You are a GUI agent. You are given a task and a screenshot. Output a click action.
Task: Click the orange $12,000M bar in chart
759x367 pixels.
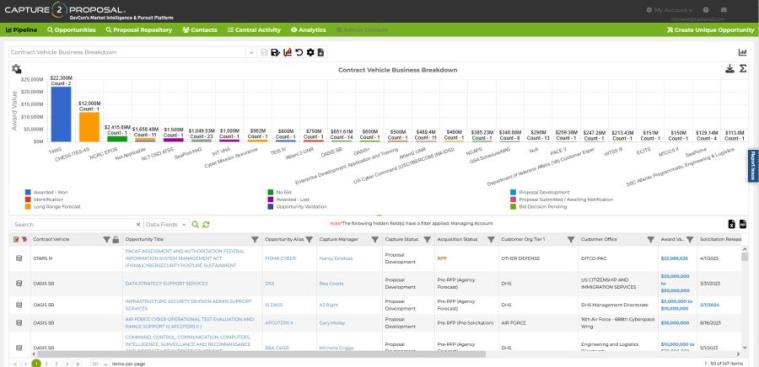click(89, 127)
